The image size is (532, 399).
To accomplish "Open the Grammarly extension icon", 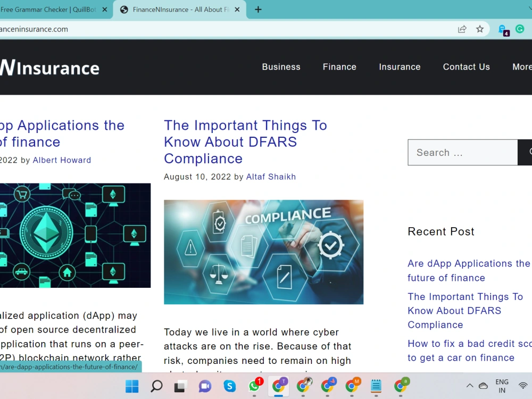I will pos(520,29).
